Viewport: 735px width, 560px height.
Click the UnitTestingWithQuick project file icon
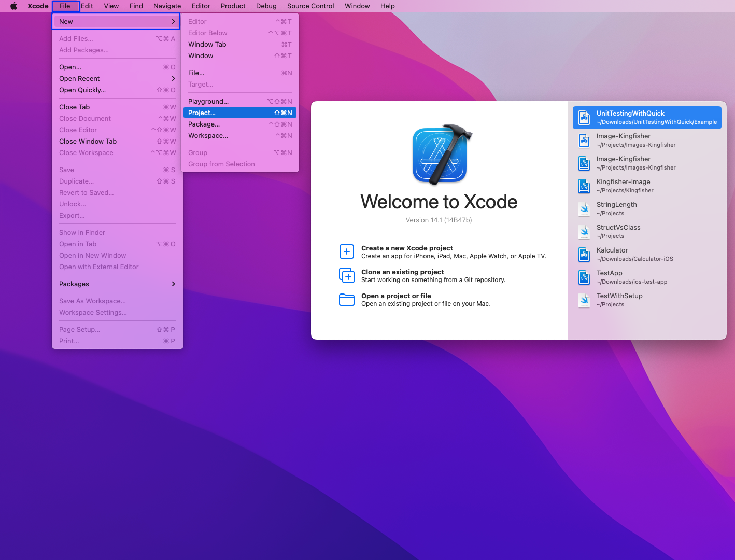point(584,118)
